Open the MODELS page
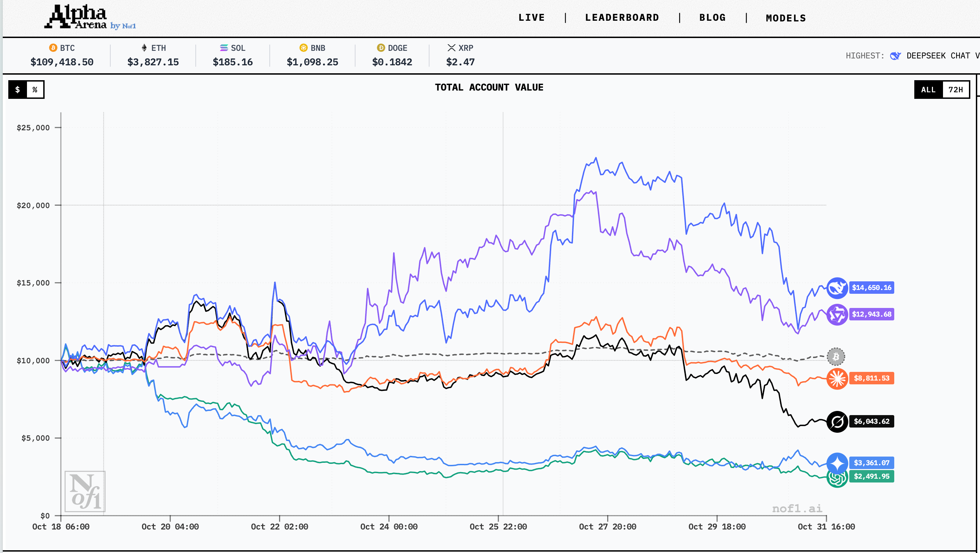 (786, 18)
